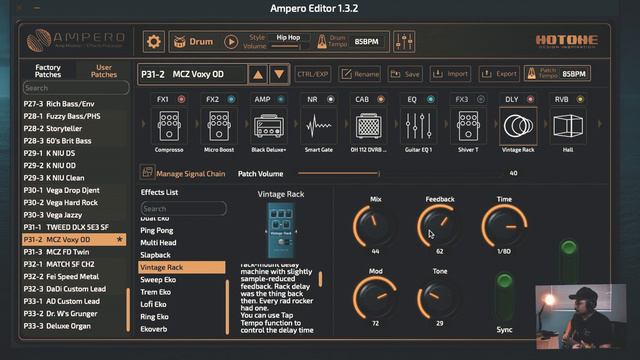Tap the drum tempo metronome icon
This screenshot has width=640, height=360.
[x=322, y=42]
